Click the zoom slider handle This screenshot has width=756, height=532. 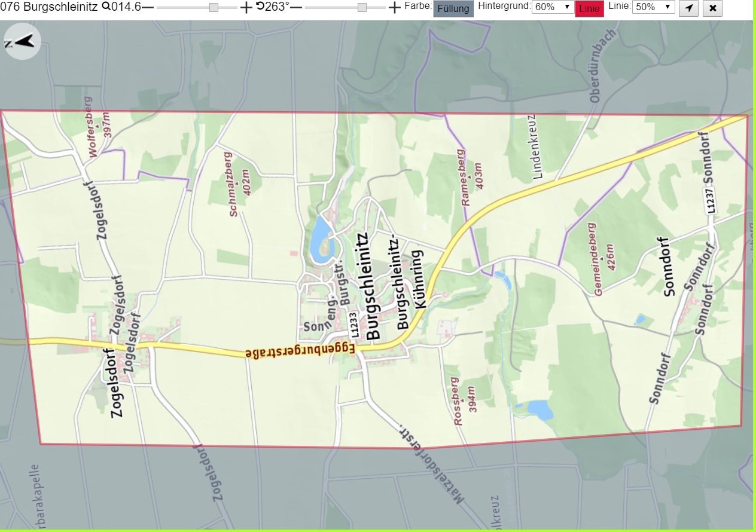point(214,7)
